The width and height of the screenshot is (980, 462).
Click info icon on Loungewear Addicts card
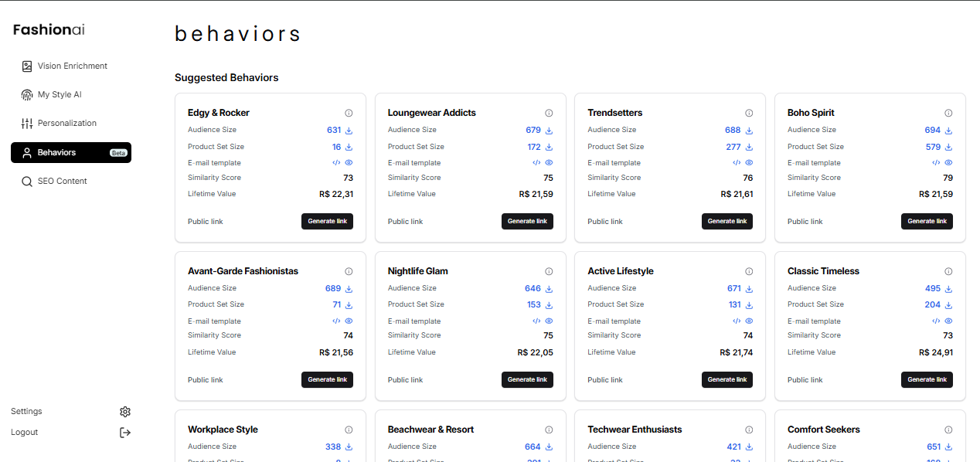point(549,113)
